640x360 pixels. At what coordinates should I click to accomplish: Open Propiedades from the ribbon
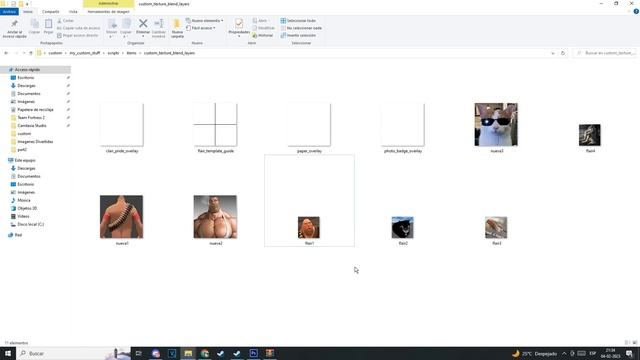[x=239, y=28]
